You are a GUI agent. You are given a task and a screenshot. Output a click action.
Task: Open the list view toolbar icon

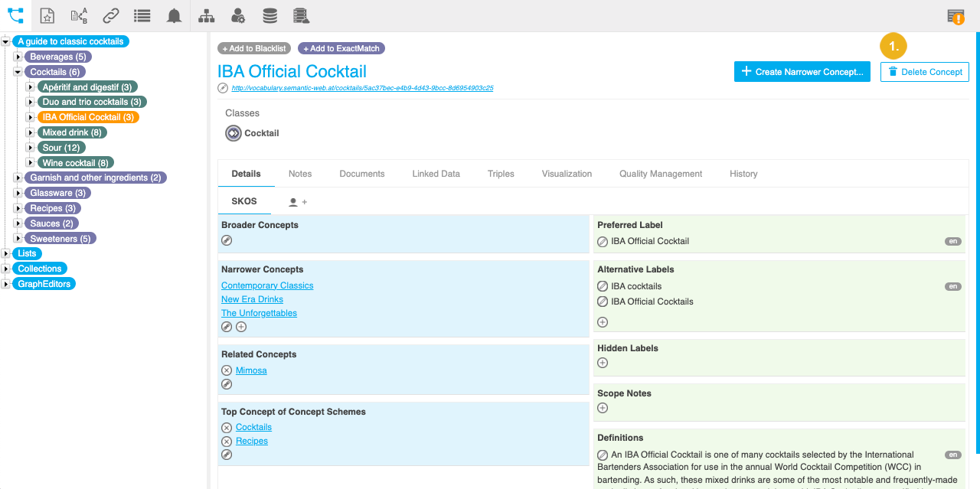(142, 15)
